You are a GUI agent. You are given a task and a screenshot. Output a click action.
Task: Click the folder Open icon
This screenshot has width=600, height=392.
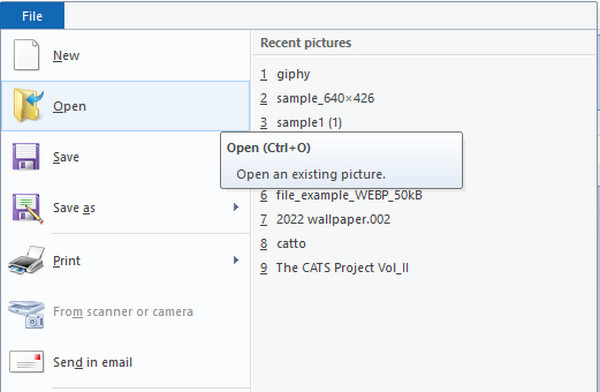click(28, 105)
